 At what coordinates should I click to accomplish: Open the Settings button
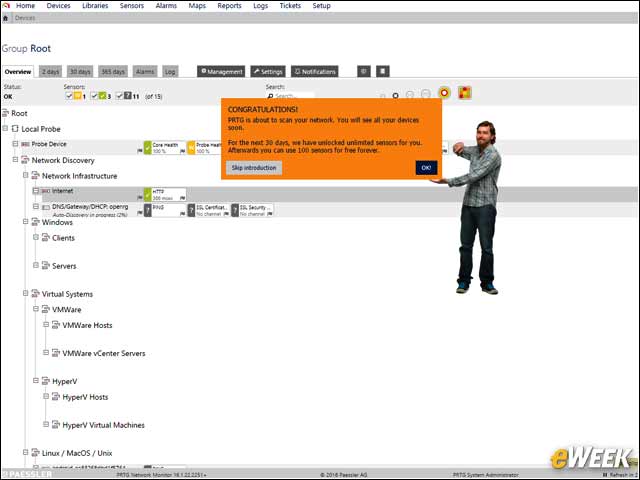click(268, 71)
